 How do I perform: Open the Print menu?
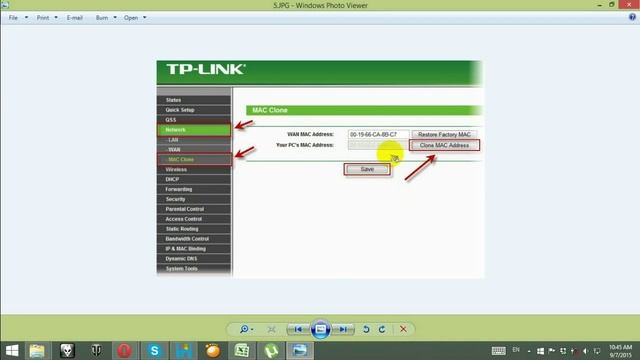(x=42, y=18)
